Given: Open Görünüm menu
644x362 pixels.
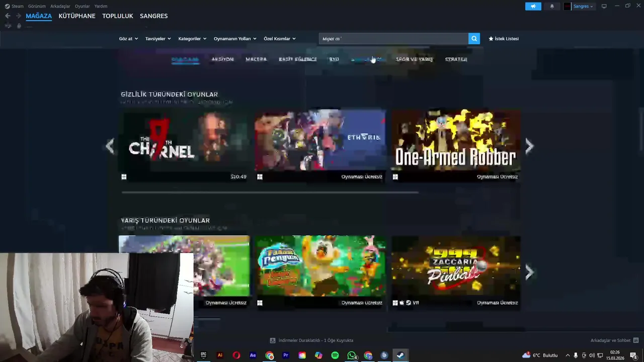Looking at the screenshot, I should 37,6.
